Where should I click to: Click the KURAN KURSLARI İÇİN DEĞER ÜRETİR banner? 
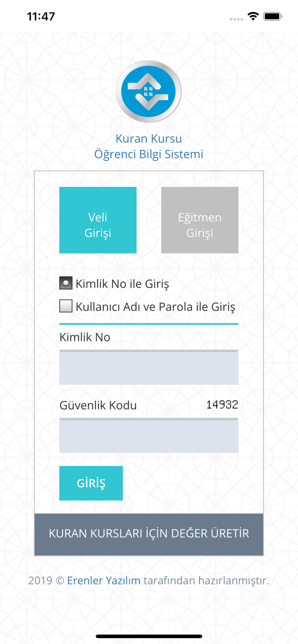click(x=149, y=534)
